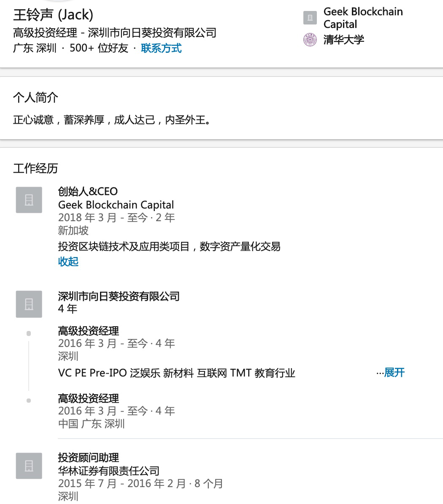Click the 创始人&CEO job title

tap(88, 192)
